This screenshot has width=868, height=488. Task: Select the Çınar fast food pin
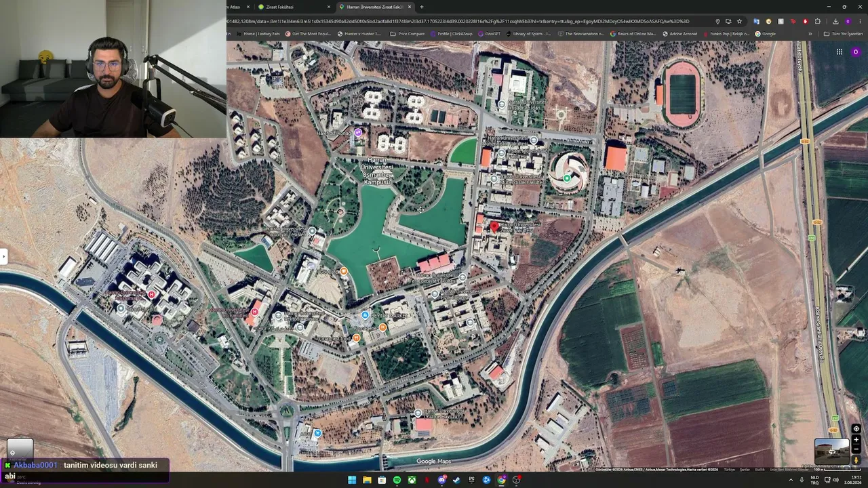[x=356, y=338]
